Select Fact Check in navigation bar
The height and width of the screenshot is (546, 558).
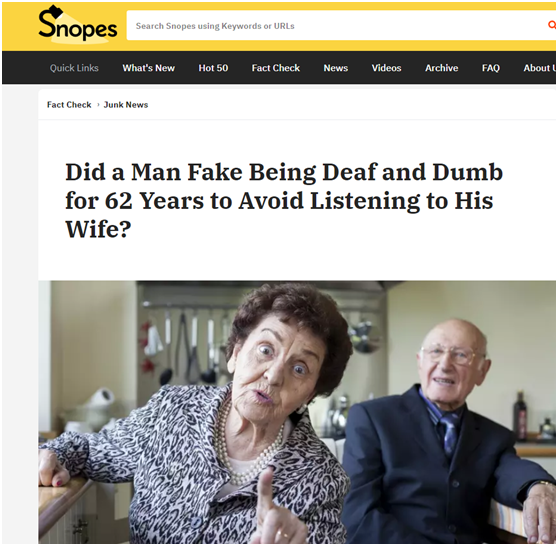[276, 68]
